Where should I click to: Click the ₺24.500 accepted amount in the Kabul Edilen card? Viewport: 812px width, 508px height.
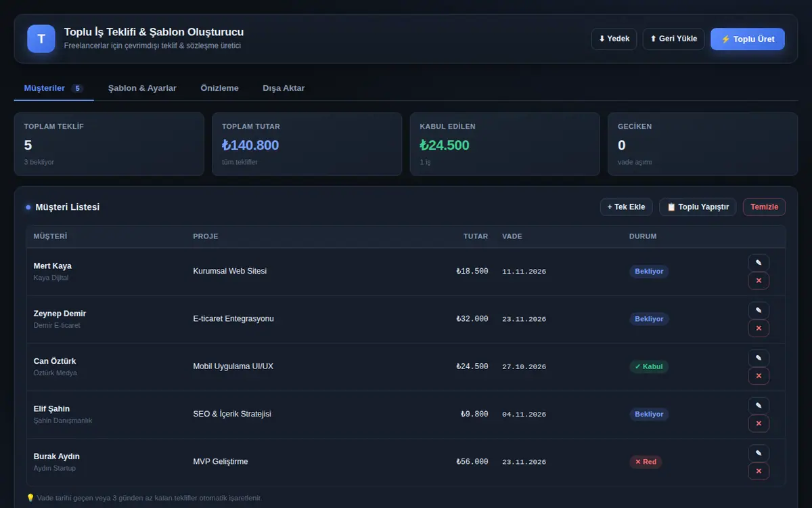tap(445, 145)
